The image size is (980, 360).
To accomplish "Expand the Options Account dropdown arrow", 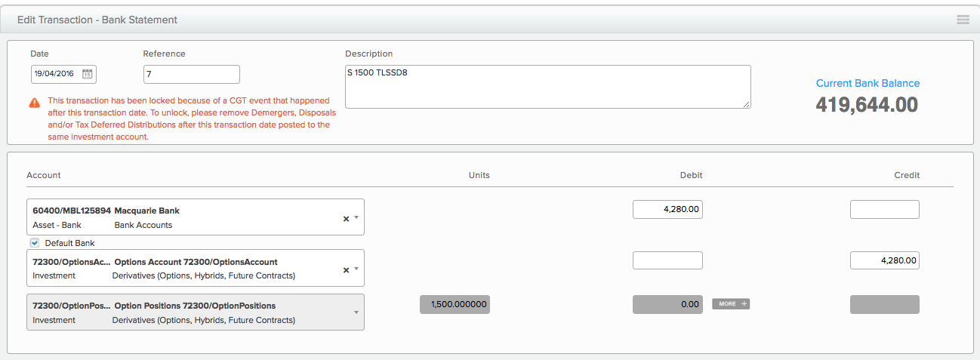I will pyautogui.click(x=356, y=268).
